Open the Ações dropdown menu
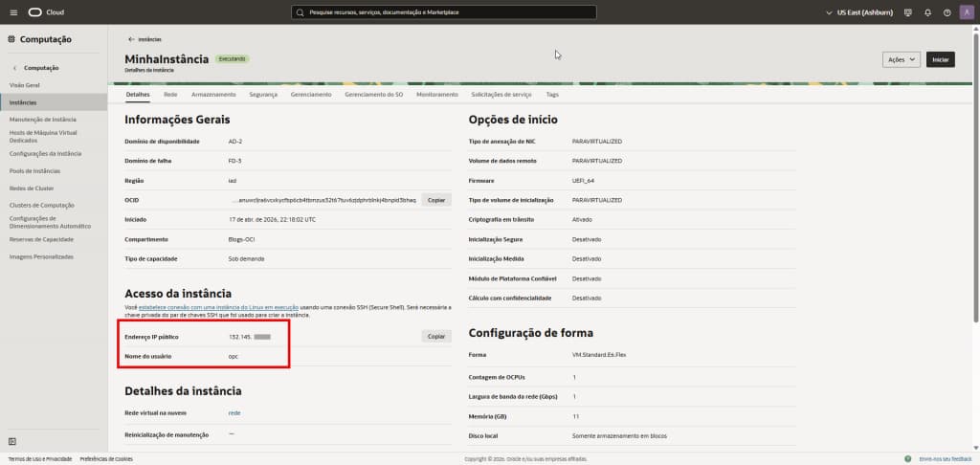This screenshot has width=980, height=465. 901,59
